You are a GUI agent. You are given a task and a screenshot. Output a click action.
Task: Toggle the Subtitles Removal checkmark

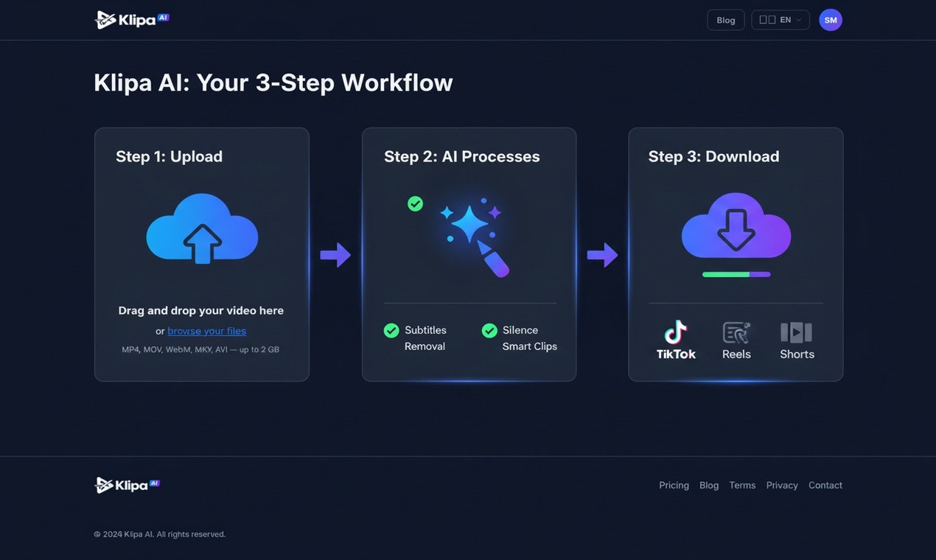(x=391, y=330)
